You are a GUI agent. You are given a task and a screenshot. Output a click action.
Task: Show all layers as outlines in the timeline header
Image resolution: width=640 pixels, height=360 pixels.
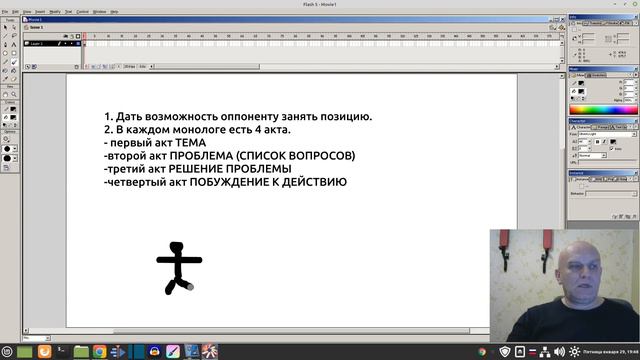click(78, 36)
